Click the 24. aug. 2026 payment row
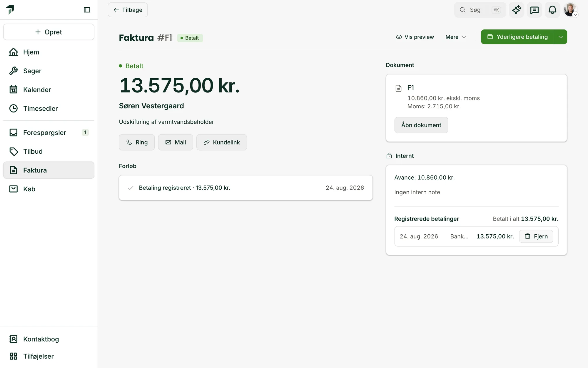This screenshot has height=368, width=588. pyautogui.click(x=476, y=236)
